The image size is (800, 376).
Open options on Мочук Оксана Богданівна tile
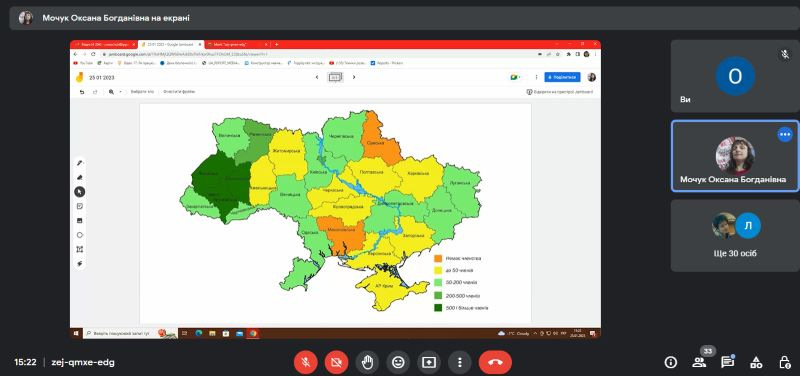coord(785,134)
